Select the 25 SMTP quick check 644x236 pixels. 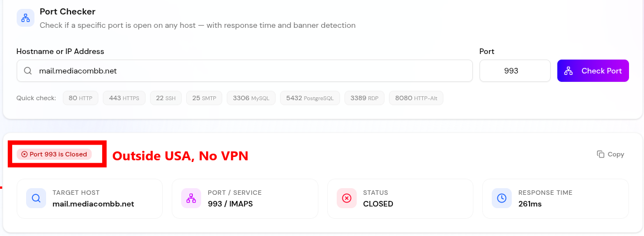[x=204, y=98]
